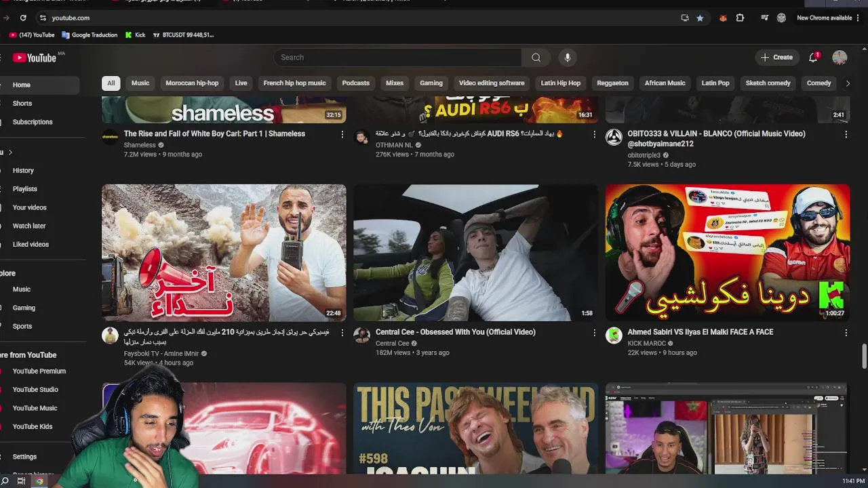
Task: Open the Central Cee car video thumbnail
Action: click(x=475, y=253)
